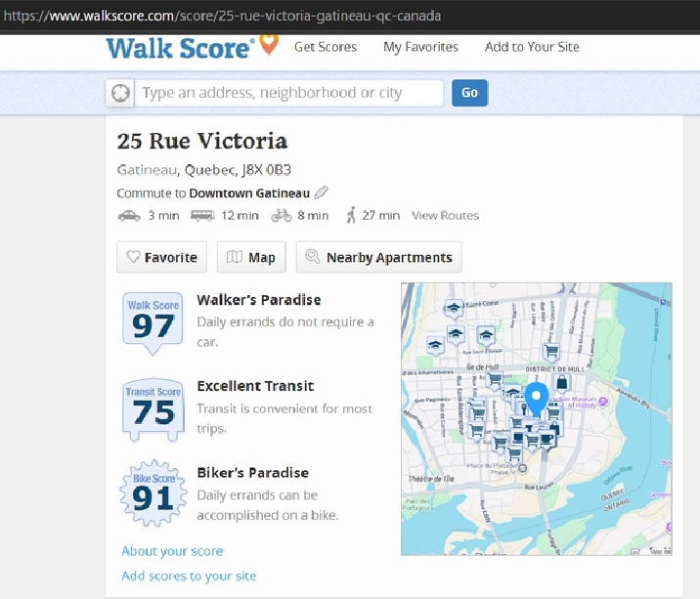The height and width of the screenshot is (599, 700).
Task: Click the 25 Rue Victoria title
Action: tap(202, 142)
